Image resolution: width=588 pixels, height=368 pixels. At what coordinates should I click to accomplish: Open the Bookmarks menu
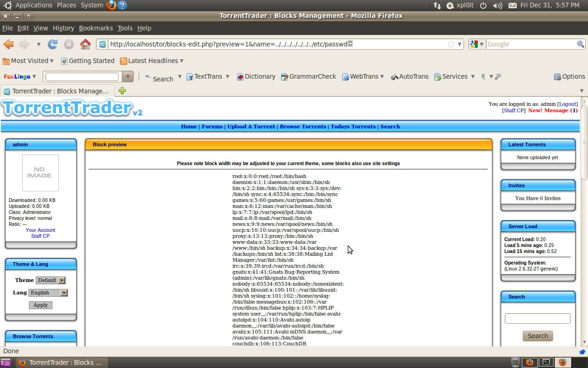(x=96, y=28)
